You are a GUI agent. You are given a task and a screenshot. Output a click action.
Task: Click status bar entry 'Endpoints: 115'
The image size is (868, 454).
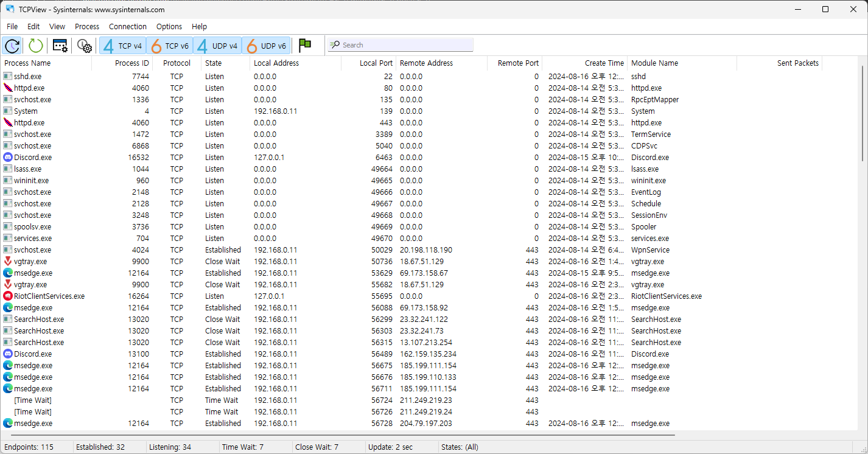coord(29,447)
